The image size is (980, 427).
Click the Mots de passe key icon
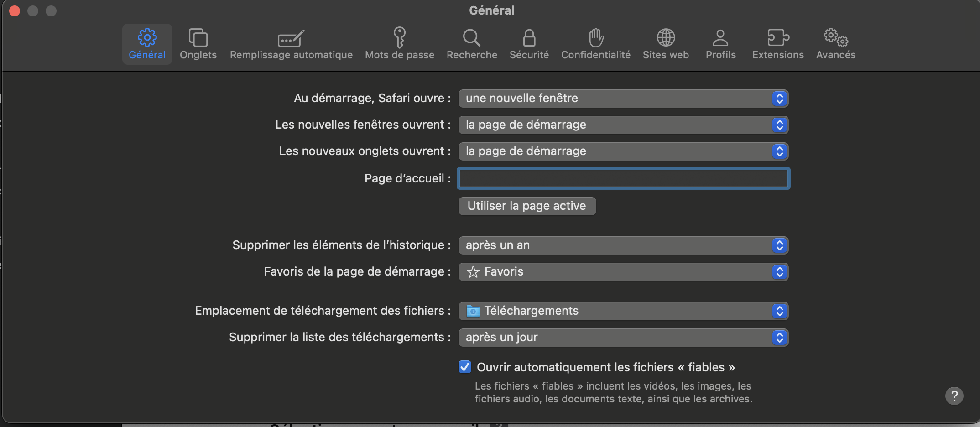(399, 37)
